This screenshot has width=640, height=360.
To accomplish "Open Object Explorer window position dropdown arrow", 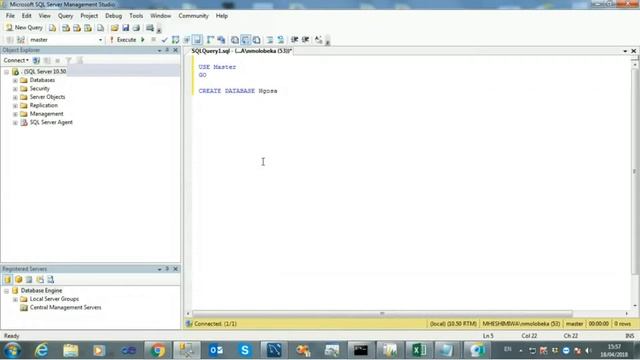I will (160, 50).
